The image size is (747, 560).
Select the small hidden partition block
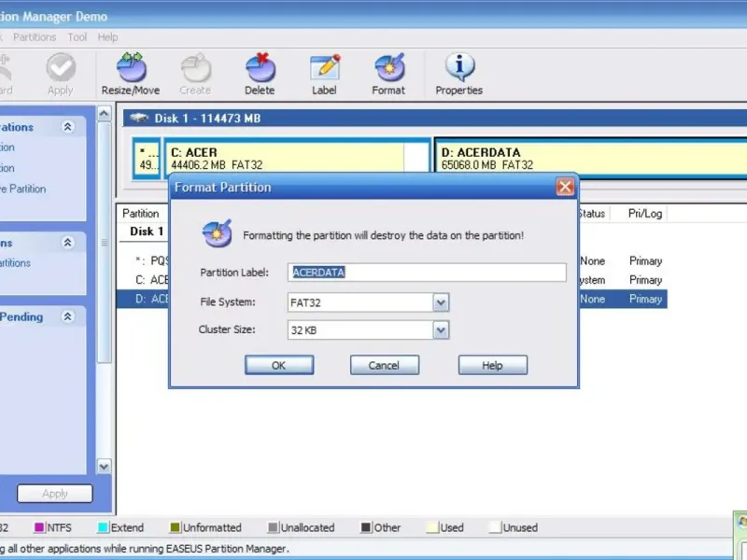pos(147,159)
